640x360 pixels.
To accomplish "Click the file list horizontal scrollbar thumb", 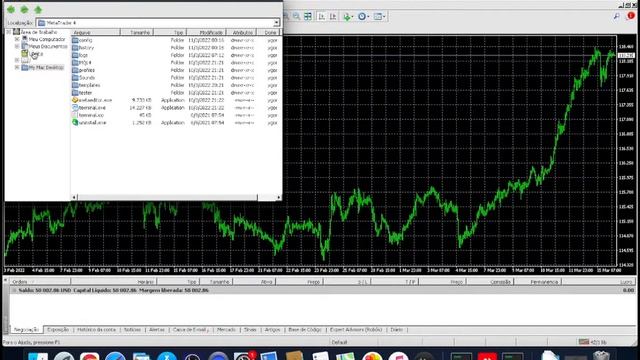I will [x=167, y=197].
